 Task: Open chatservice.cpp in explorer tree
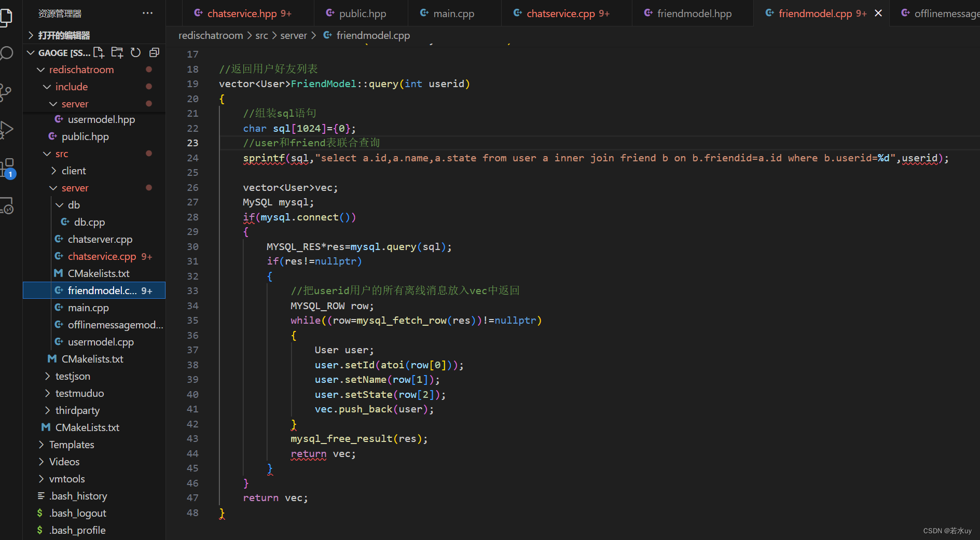pos(94,256)
